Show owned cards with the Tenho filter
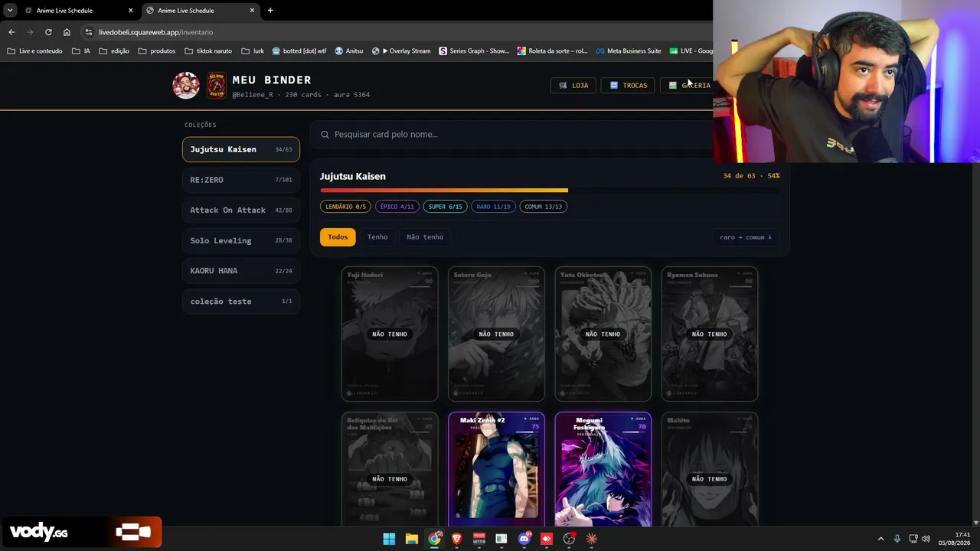This screenshot has width=980, height=551. (377, 237)
